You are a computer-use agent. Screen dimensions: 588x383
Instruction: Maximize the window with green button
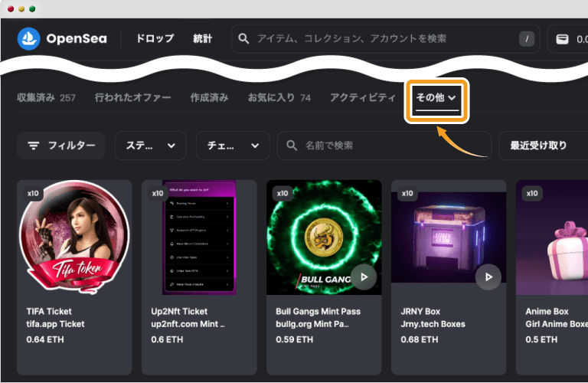click(32, 9)
